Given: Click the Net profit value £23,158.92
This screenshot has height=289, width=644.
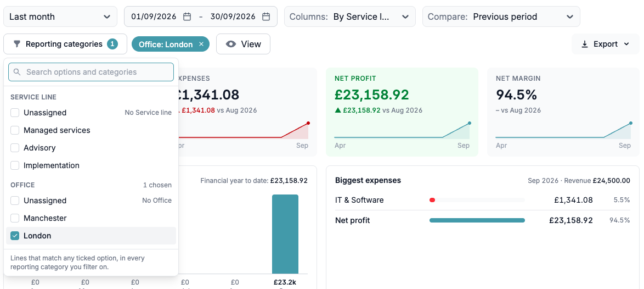Looking at the screenshot, I should pos(372,95).
